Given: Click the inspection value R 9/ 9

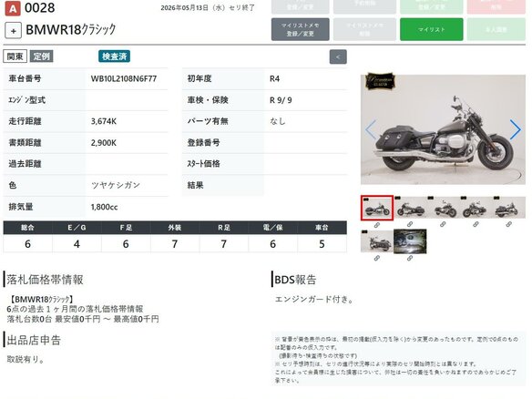Looking at the screenshot, I should pyautogui.click(x=281, y=100).
